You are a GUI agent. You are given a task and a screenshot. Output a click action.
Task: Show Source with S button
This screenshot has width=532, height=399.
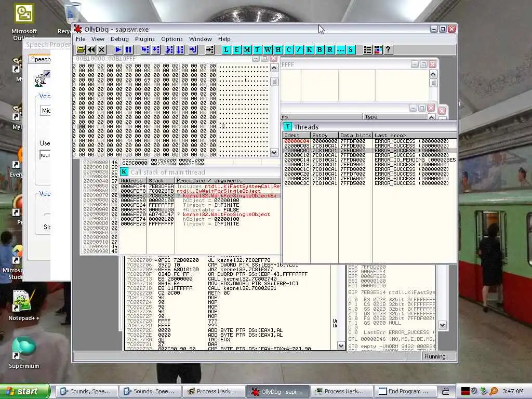[x=351, y=50]
